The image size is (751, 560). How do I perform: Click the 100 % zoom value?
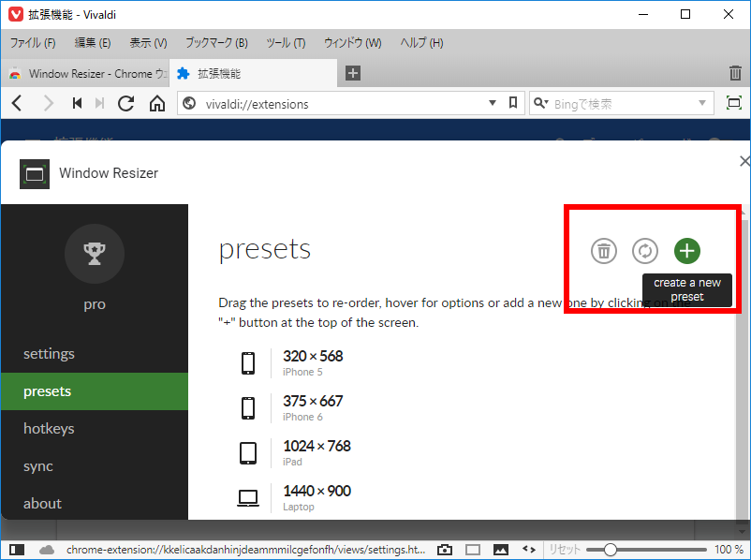[x=729, y=550]
